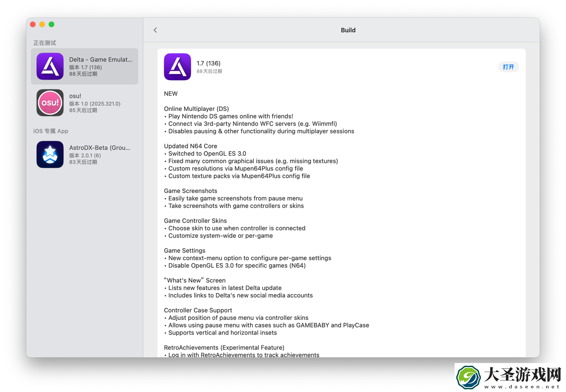Click the 正在测试 section header

click(x=45, y=43)
